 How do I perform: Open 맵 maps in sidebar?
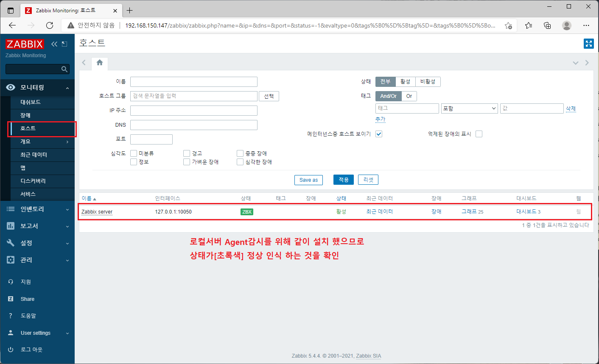42,168
